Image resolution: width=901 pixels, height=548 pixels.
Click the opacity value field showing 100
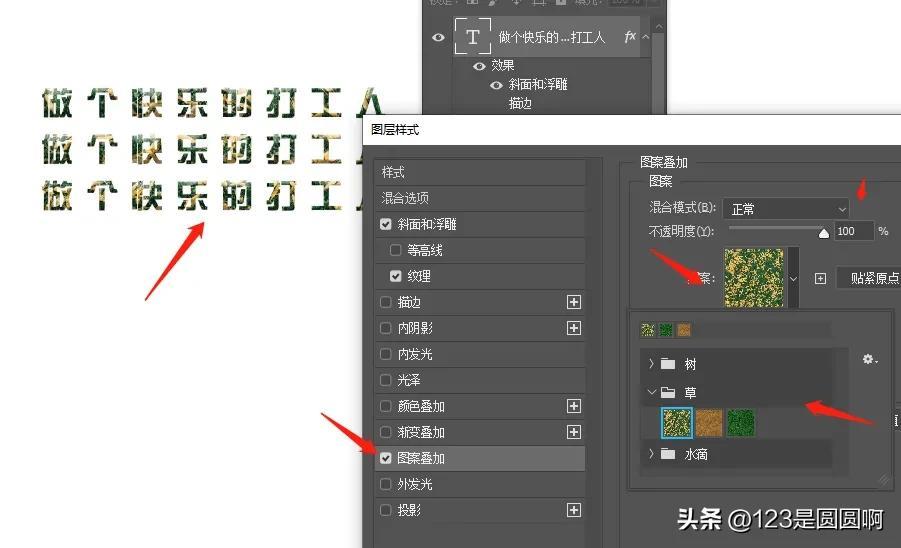point(853,231)
